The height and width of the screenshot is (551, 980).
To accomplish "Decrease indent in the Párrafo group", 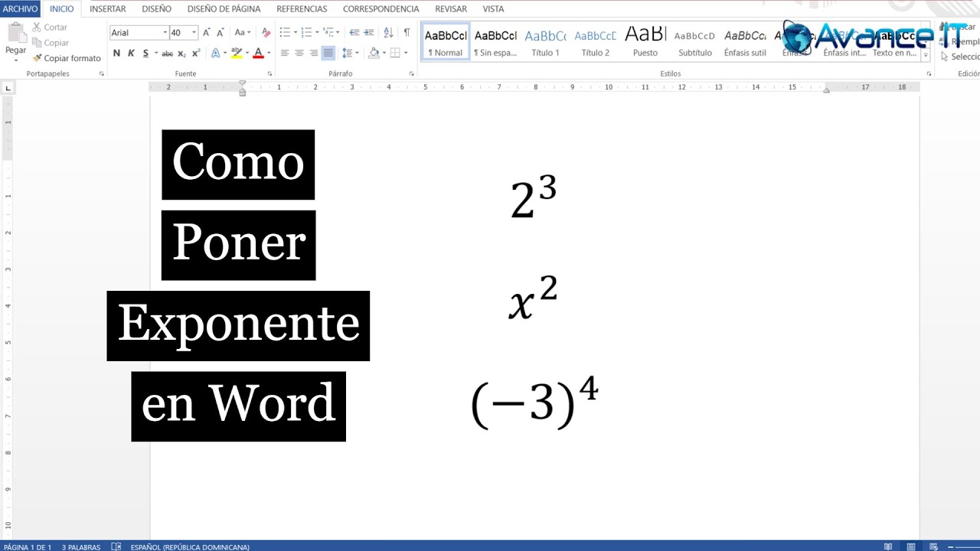I will (354, 32).
